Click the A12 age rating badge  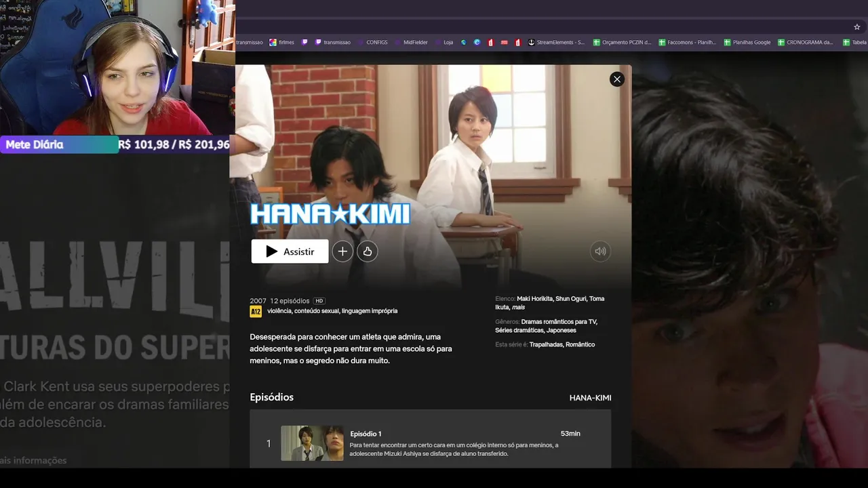point(256,311)
